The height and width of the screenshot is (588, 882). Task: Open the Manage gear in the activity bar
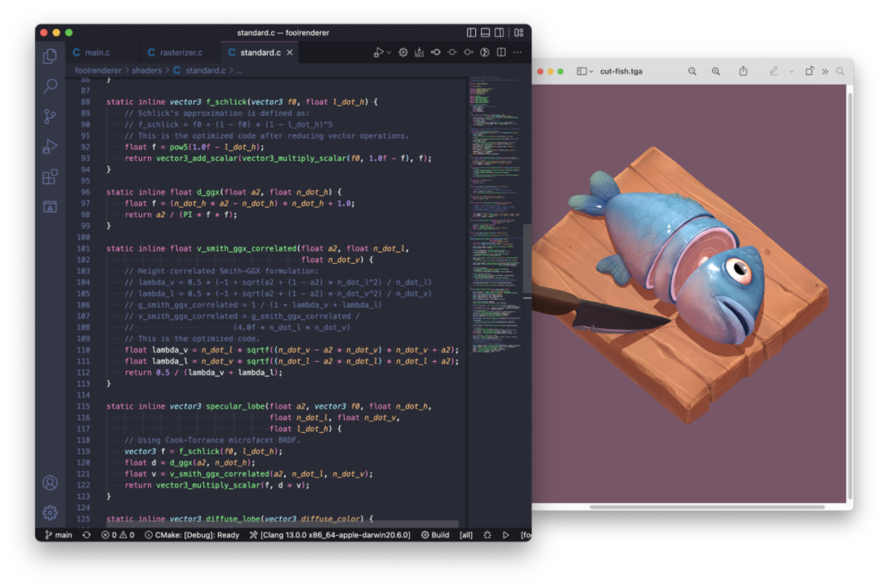point(50,512)
